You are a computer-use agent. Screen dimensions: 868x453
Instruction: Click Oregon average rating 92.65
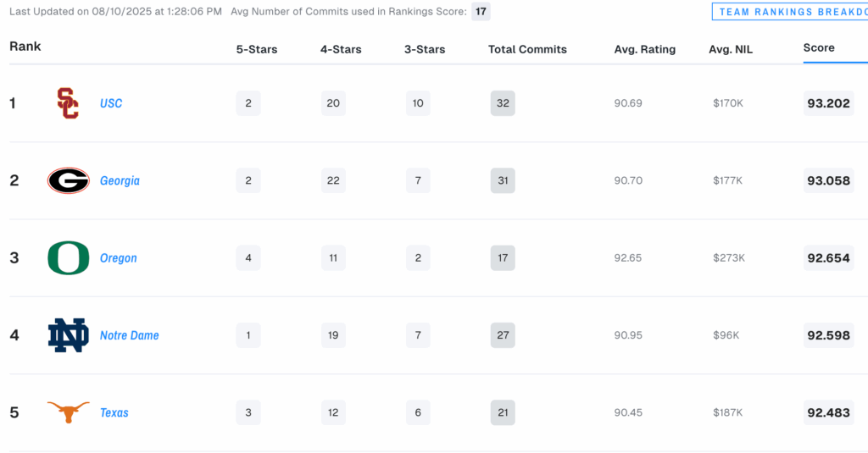pos(628,258)
